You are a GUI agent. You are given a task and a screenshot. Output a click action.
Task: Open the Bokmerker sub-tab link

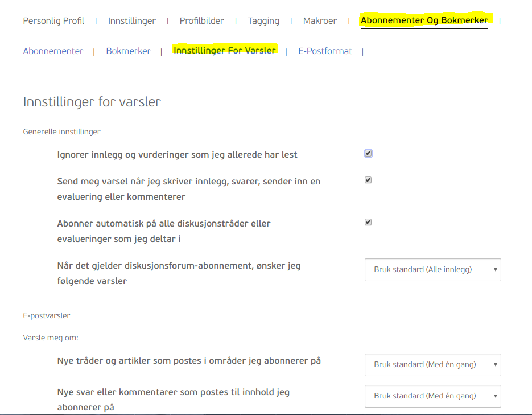128,51
